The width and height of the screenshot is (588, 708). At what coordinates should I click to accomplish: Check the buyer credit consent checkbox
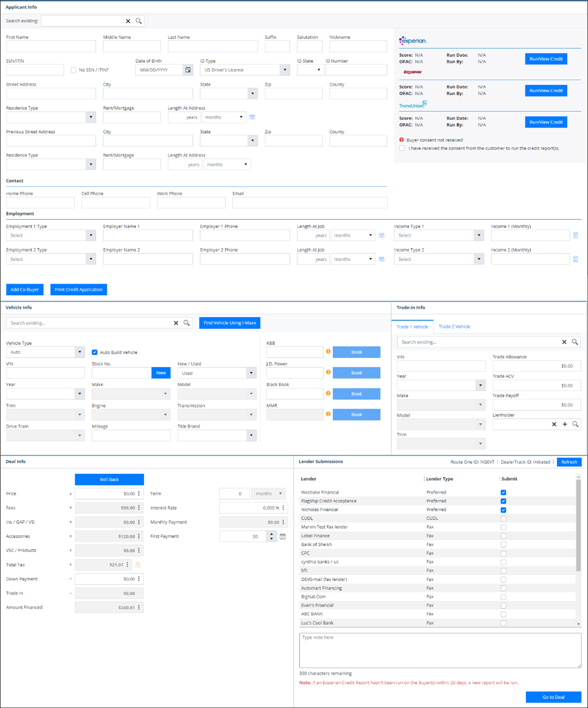click(x=402, y=148)
